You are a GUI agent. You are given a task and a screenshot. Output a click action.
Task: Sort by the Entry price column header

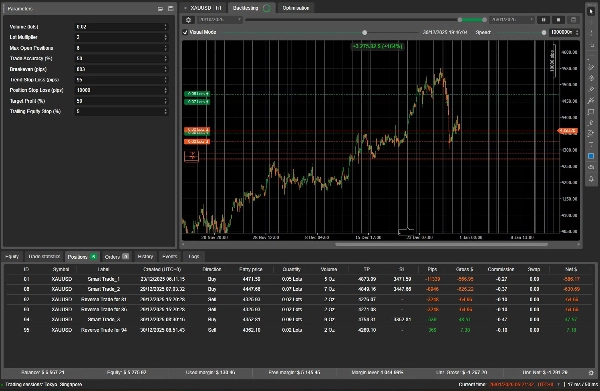(x=251, y=269)
